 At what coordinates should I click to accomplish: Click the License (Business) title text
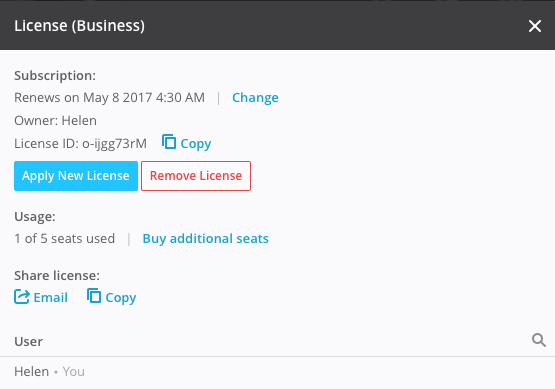(79, 26)
